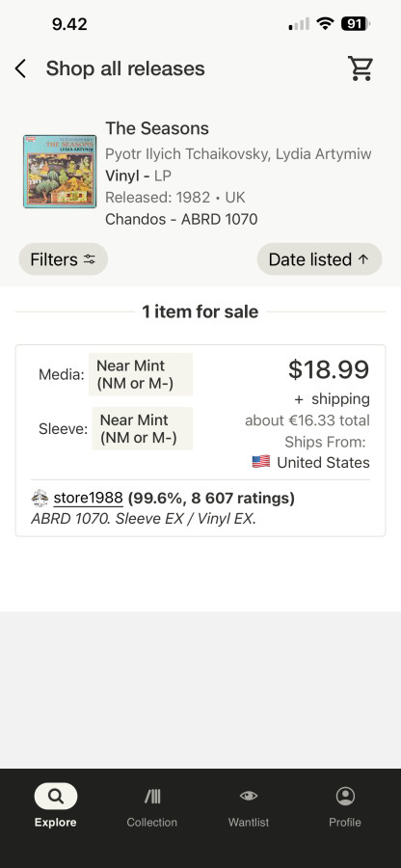
Task: Change the Date listed sort order
Action: point(319,259)
